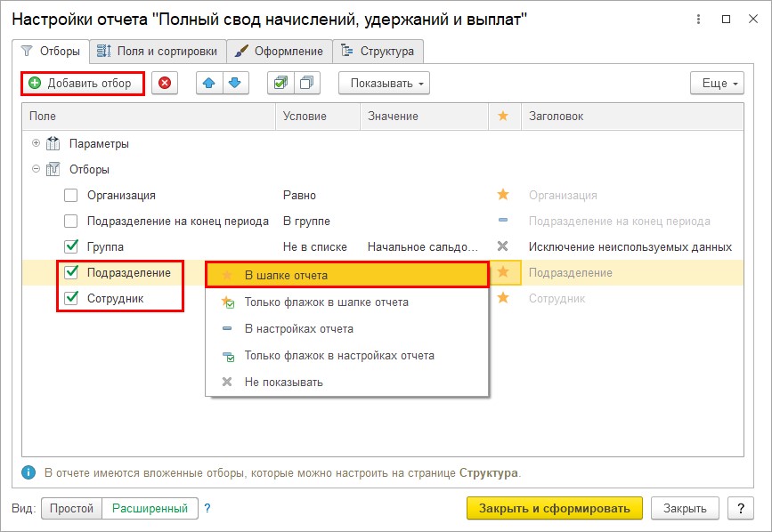Click the red delete filter icon
772x532 pixels.
[165, 83]
